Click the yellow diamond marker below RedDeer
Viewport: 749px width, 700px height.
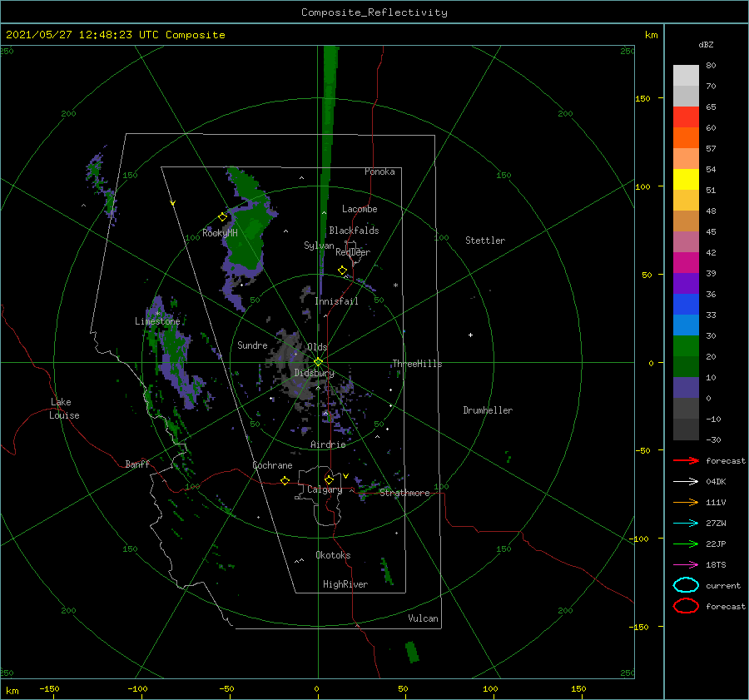coord(343,271)
